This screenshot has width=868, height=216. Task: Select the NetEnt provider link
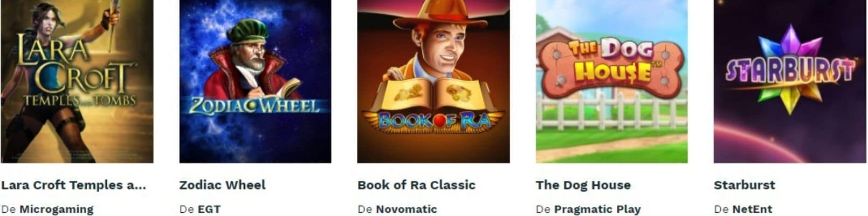[x=752, y=209]
